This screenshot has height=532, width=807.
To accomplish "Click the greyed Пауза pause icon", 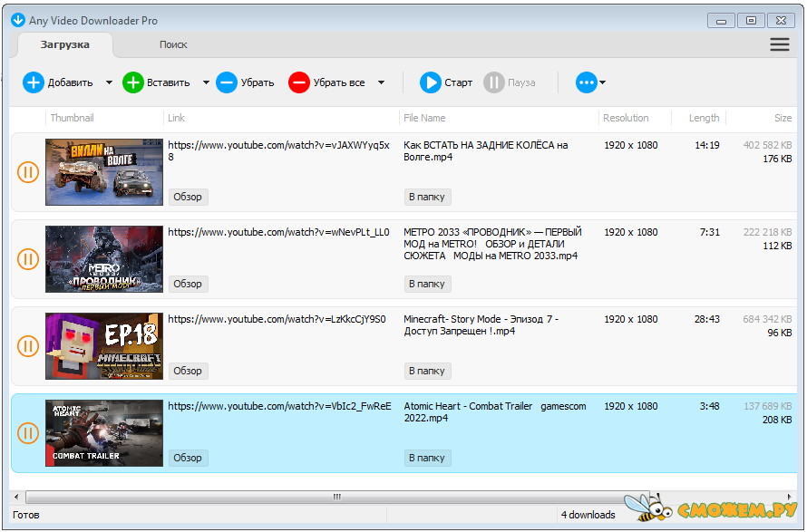I will (x=494, y=82).
